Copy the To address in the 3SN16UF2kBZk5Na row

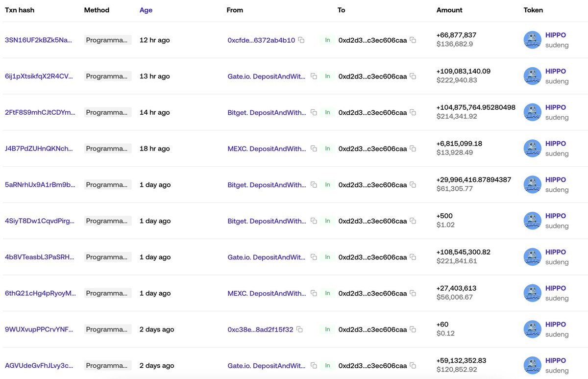[x=413, y=40]
